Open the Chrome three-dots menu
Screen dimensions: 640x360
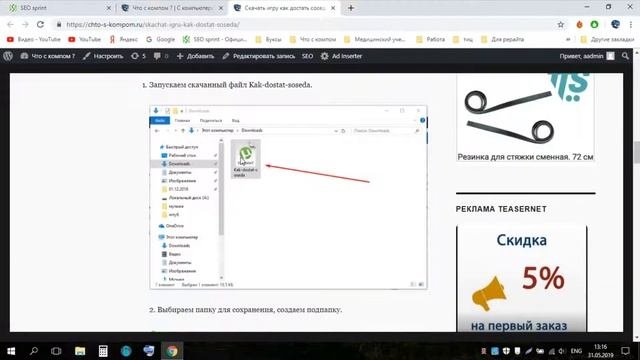tap(631, 24)
